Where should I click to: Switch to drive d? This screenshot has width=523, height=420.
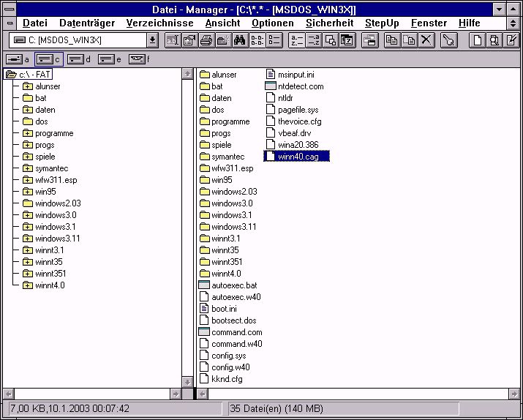78,59
